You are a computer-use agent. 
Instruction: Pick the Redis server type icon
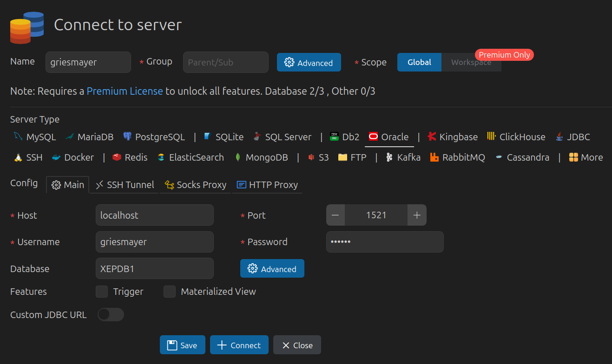(117, 157)
